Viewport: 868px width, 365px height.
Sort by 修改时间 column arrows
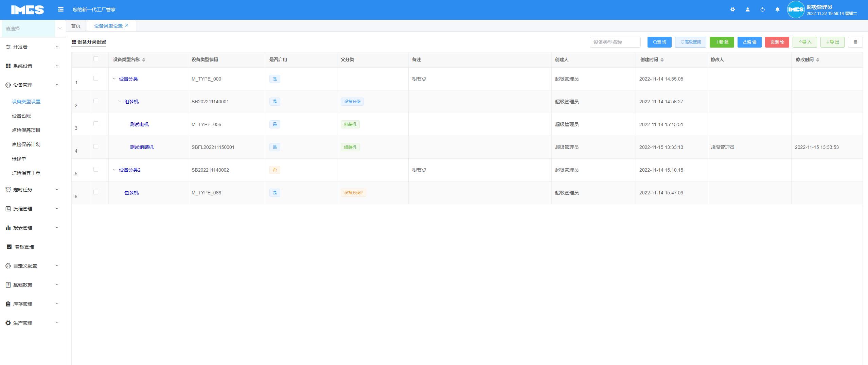[817, 60]
